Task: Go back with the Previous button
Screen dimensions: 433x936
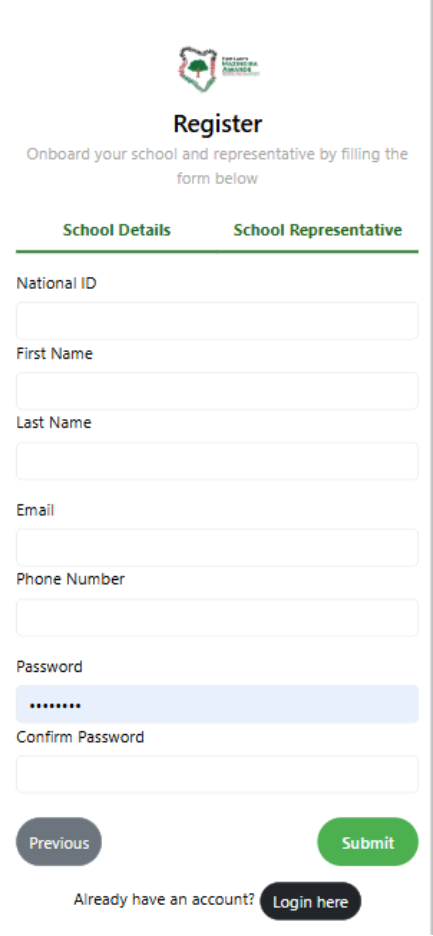Action: (x=59, y=842)
